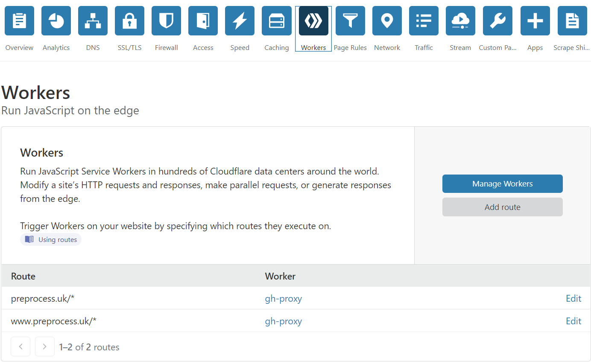Screen dimensions: 591x364
Task: Open the Stream cloud play icon
Action: [460, 20]
